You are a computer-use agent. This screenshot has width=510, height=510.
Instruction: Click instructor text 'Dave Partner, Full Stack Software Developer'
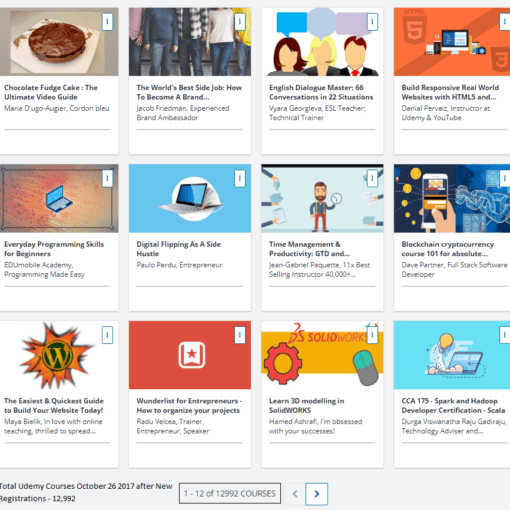pyautogui.click(x=454, y=270)
